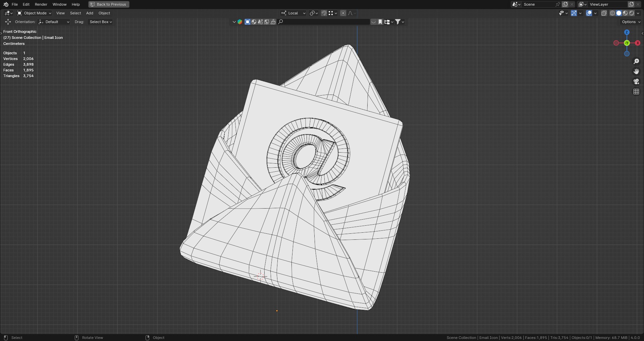Toggle the camera view icon
Viewport: 644px width, 341px height.
point(636,81)
